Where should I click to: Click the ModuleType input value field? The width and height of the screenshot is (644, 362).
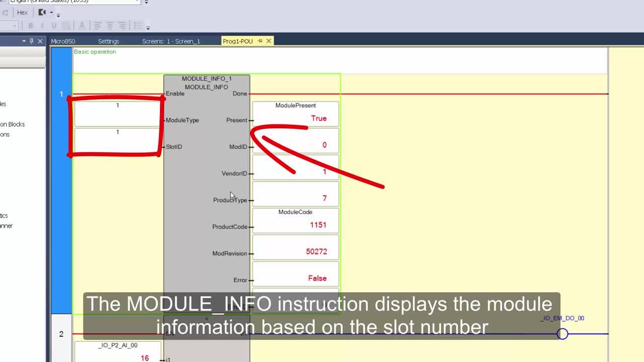[117, 114]
